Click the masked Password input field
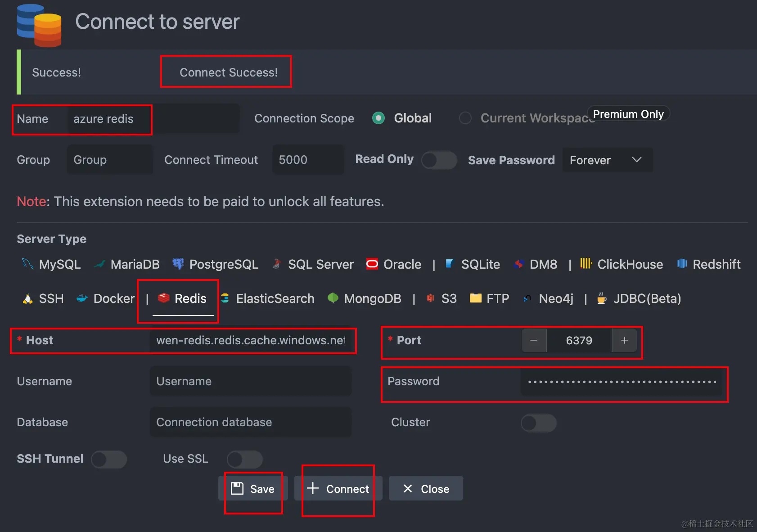The height and width of the screenshot is (532, 757). click(x=622, y=381)
